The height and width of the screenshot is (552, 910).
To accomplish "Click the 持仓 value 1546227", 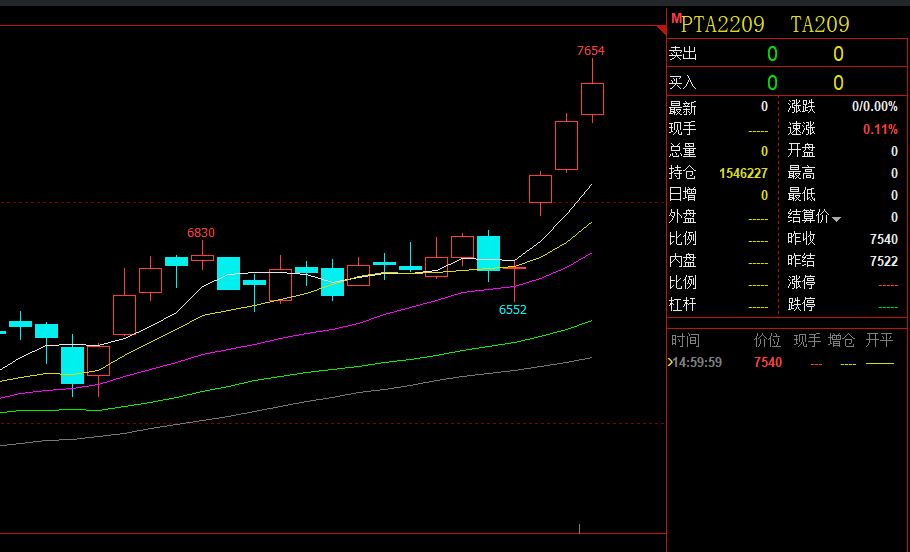I will pyautogui.click(x=743, y=173).
